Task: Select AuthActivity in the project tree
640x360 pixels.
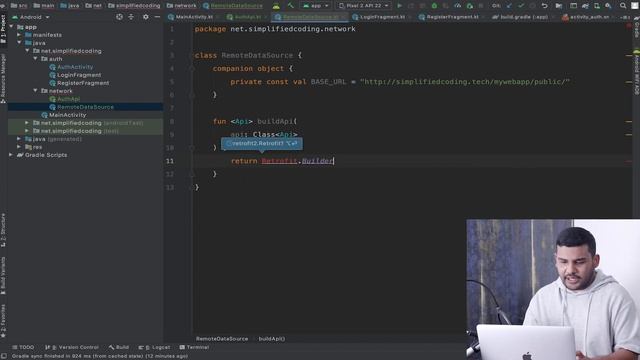Action: click(75, 67)
